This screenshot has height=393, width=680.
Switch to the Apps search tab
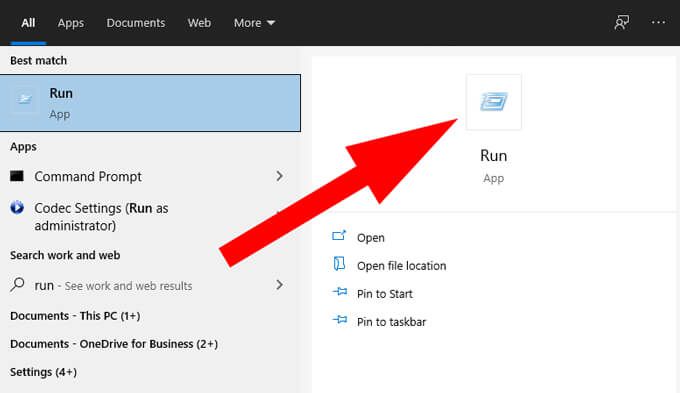click(x=71, y=23)
